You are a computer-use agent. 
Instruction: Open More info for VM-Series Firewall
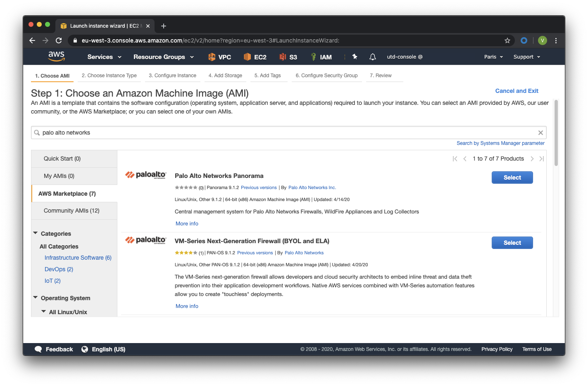[187, 306]
